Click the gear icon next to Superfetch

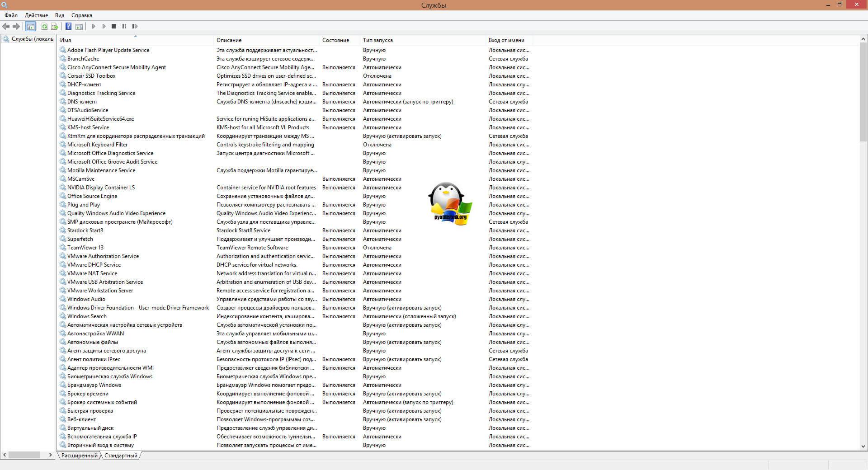pyautogui.click(x=63, y=239)
